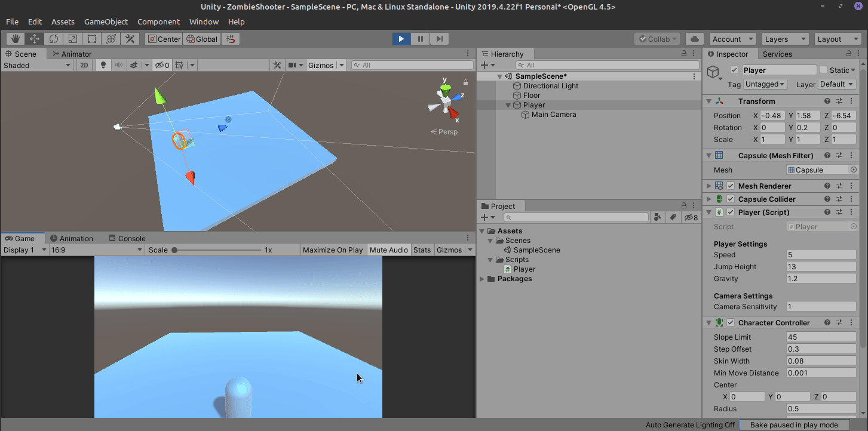Viewport: 868px width, 431px height.
Task: Click the Game view Scale slider
Action: pos(215,250)
